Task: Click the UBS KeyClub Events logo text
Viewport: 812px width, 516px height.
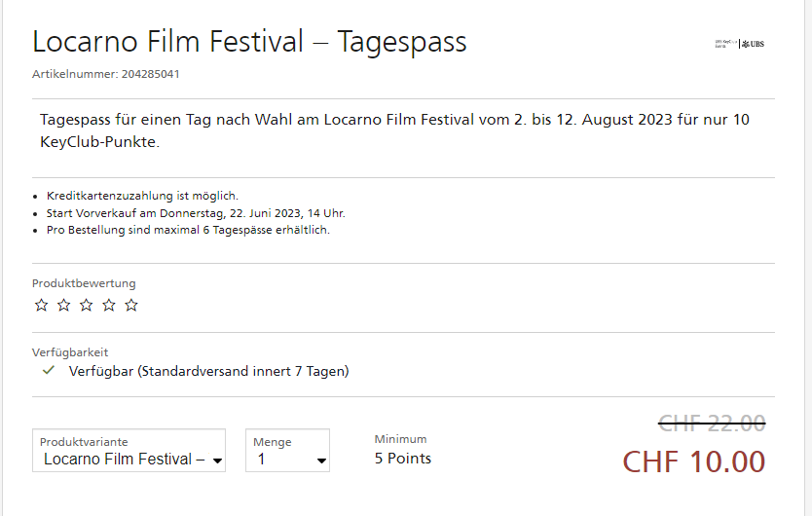Action: coord(724,44)
